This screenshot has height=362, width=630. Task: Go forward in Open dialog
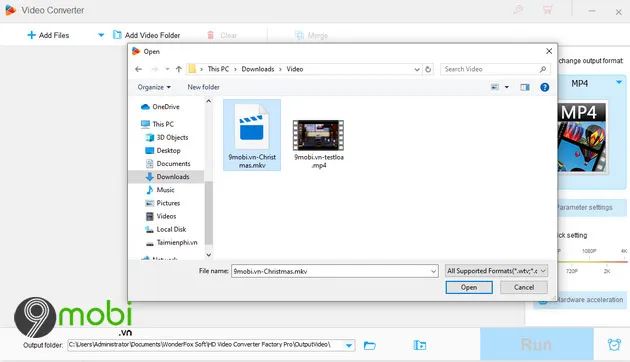pyautogui.click(x=154, y=69)
